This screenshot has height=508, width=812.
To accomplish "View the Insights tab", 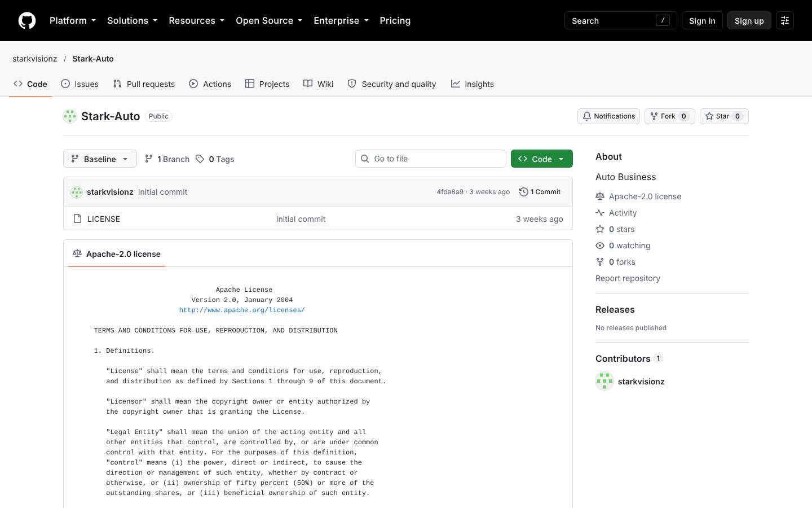I will (x=473, y=84).
